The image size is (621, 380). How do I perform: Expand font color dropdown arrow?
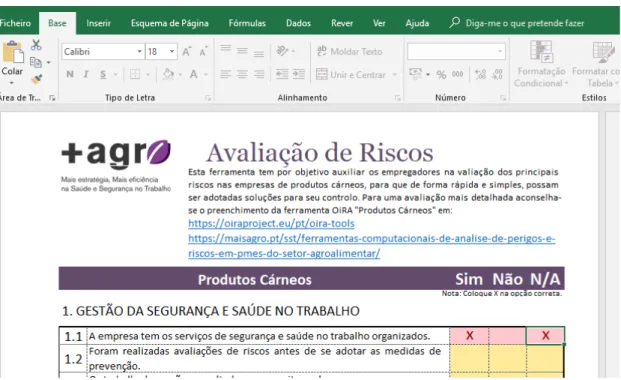click(x=206, y=74)
